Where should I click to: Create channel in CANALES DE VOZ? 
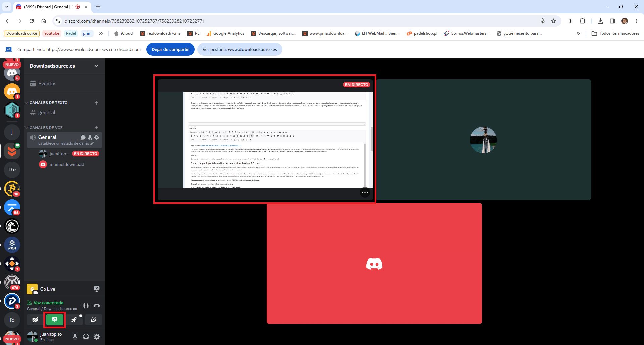click(x=96, y=128)
